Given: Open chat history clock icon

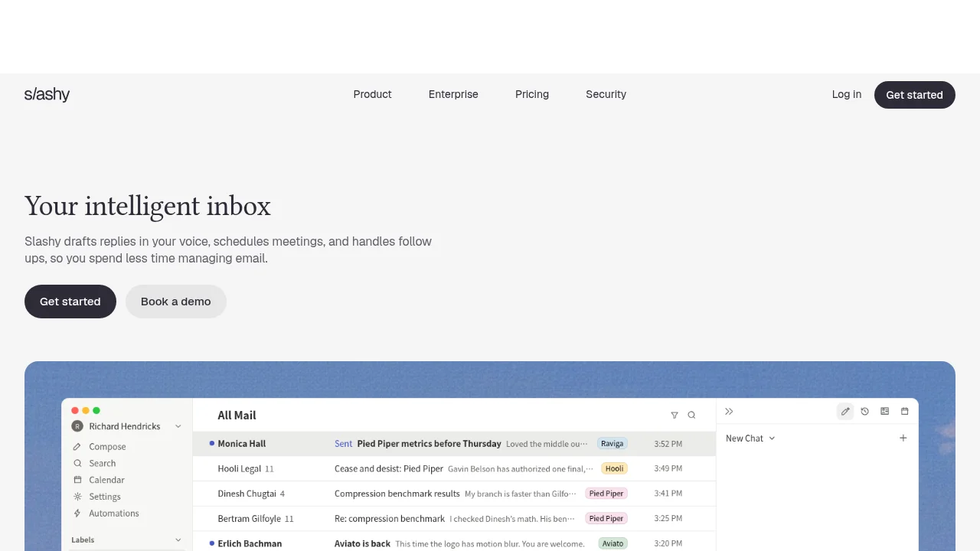Looking at the screenshot, I should point(865,412).
